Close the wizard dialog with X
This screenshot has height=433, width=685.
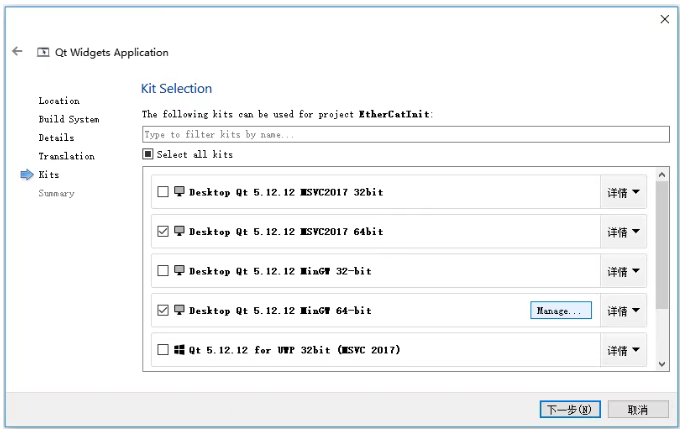(x=664, y=19)
